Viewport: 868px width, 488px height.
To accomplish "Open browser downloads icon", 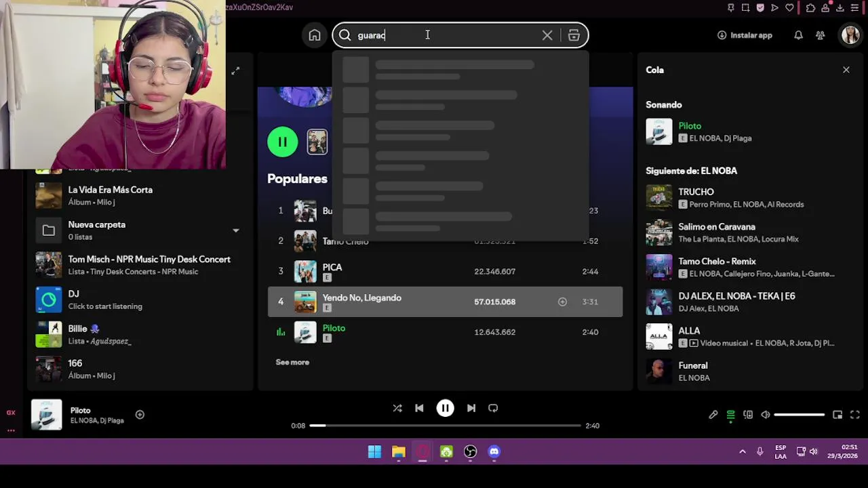I will 840,7.
